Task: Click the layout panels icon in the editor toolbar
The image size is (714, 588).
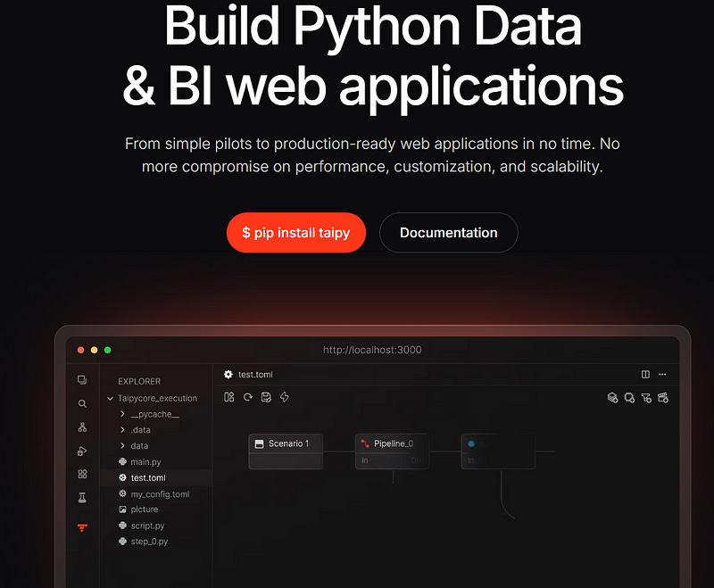Action: 229,397
